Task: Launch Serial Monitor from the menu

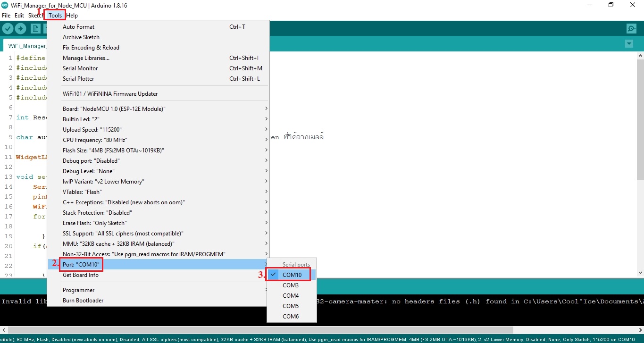Action: click(158, 68)
